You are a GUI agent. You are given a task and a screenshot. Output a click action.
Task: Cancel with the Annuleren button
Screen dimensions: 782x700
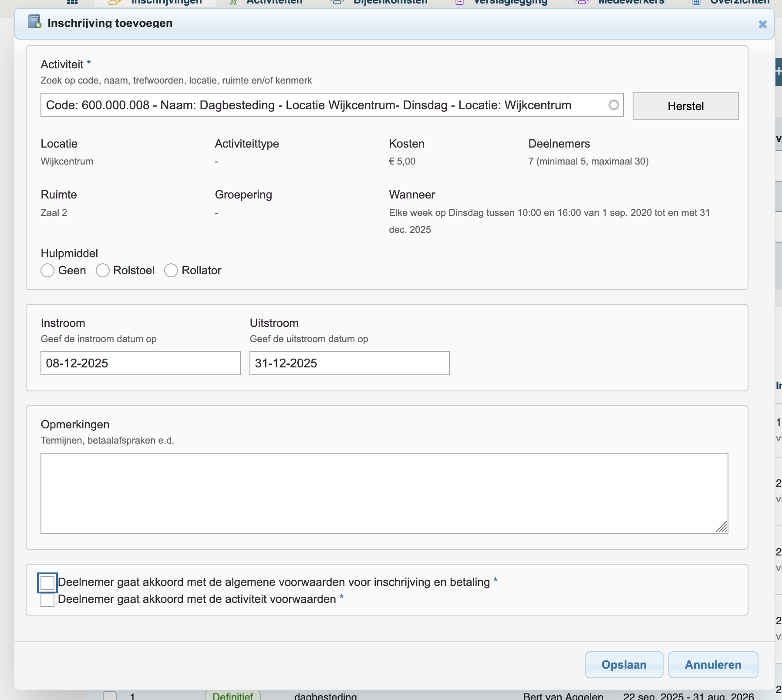(x=713, y=664)
